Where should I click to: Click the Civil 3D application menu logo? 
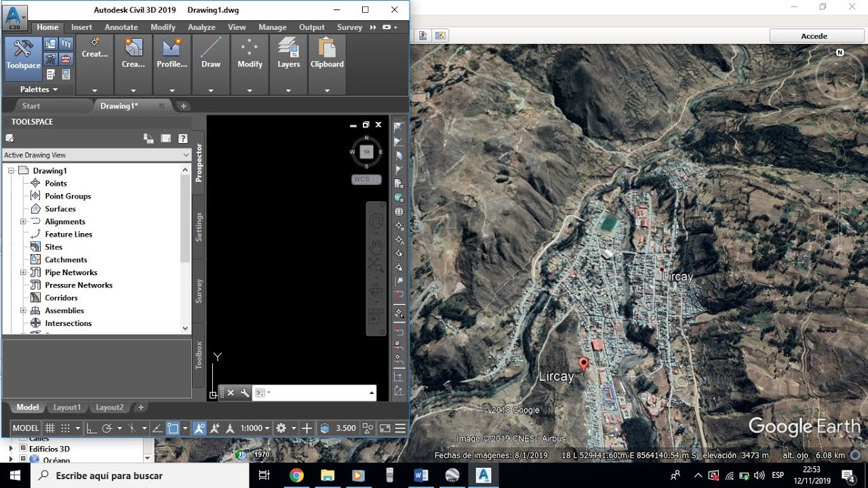click(15, 18)
